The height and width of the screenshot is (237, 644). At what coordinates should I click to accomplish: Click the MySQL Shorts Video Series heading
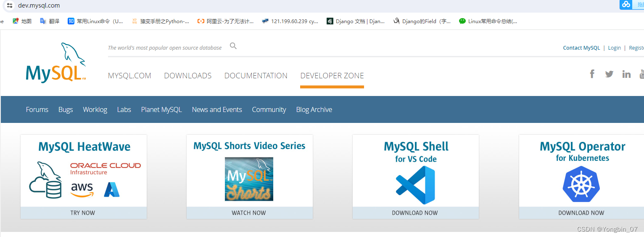click(x=249, y=146)
